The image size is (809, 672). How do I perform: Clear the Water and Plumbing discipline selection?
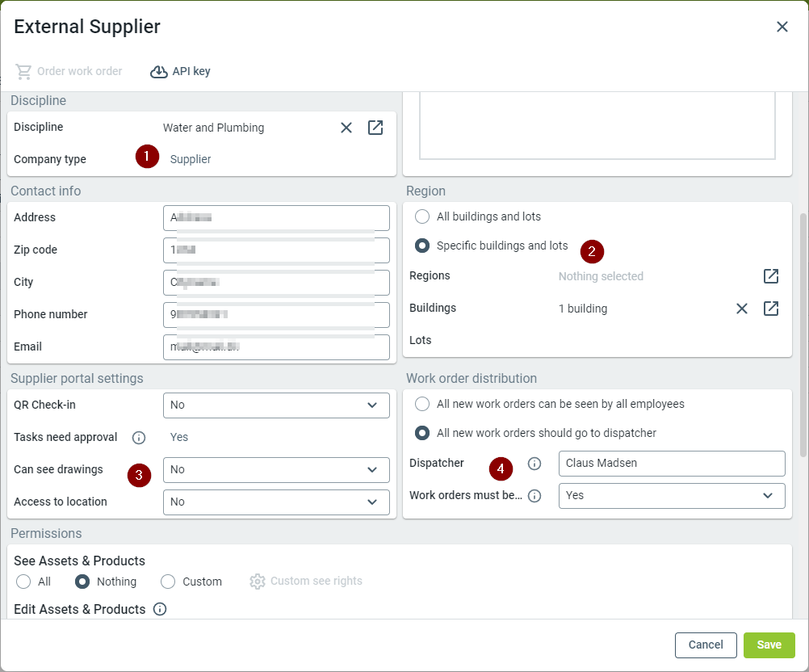tap(346, 128)
